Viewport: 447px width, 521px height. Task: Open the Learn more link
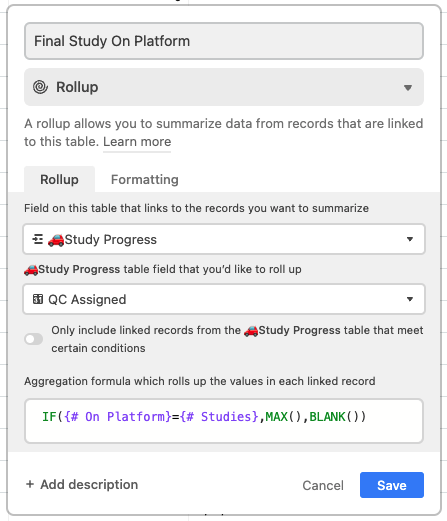pos(137,142)
